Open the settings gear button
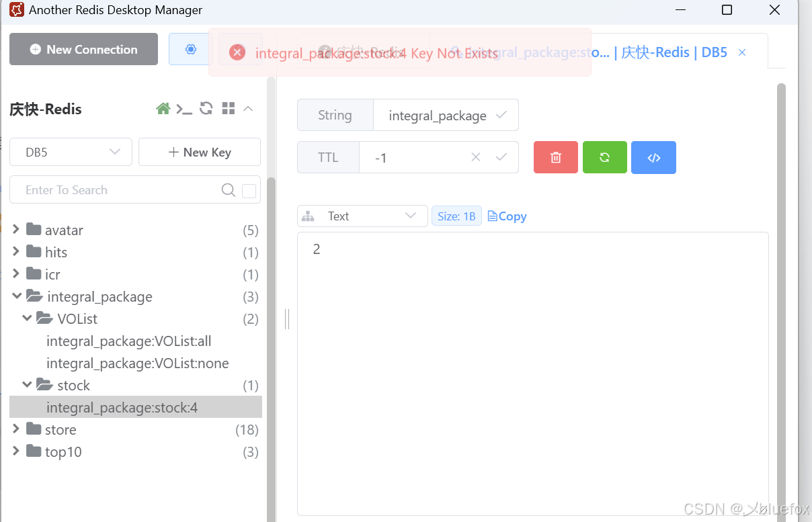The image size is (812, 522). point(191,49)
